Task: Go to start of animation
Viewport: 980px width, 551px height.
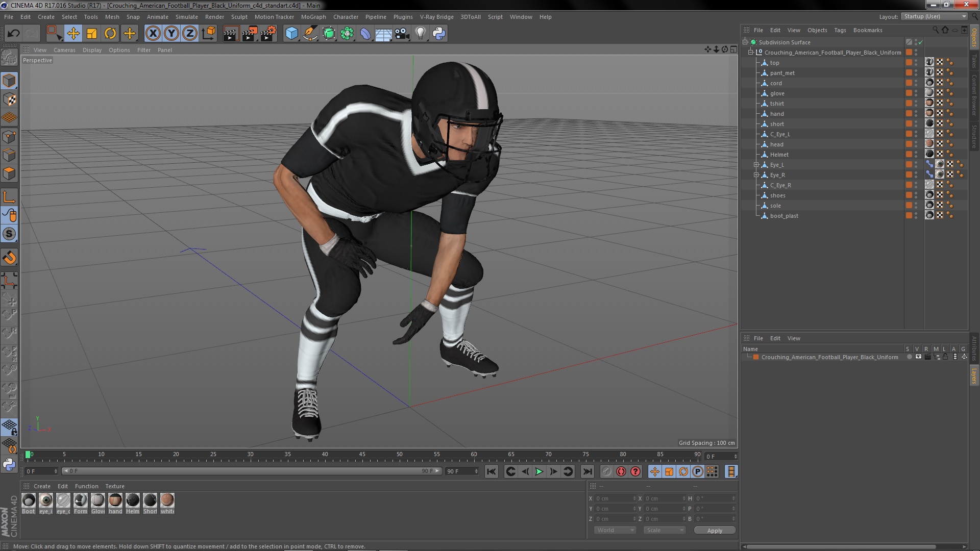Action: 491,472
